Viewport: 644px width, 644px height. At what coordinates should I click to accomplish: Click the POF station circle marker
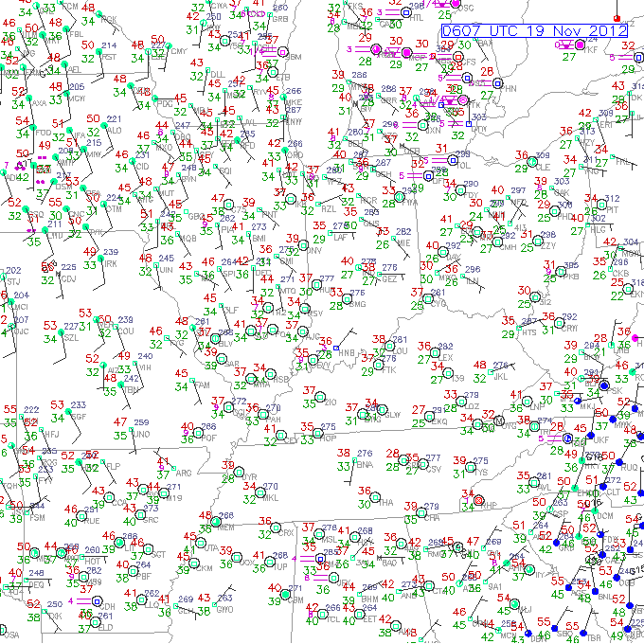(198, 433)
